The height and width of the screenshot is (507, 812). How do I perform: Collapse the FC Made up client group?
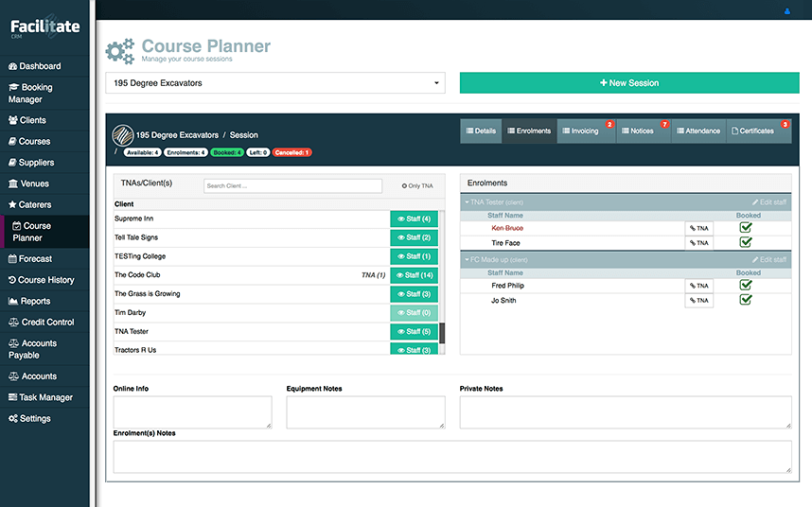467,259
